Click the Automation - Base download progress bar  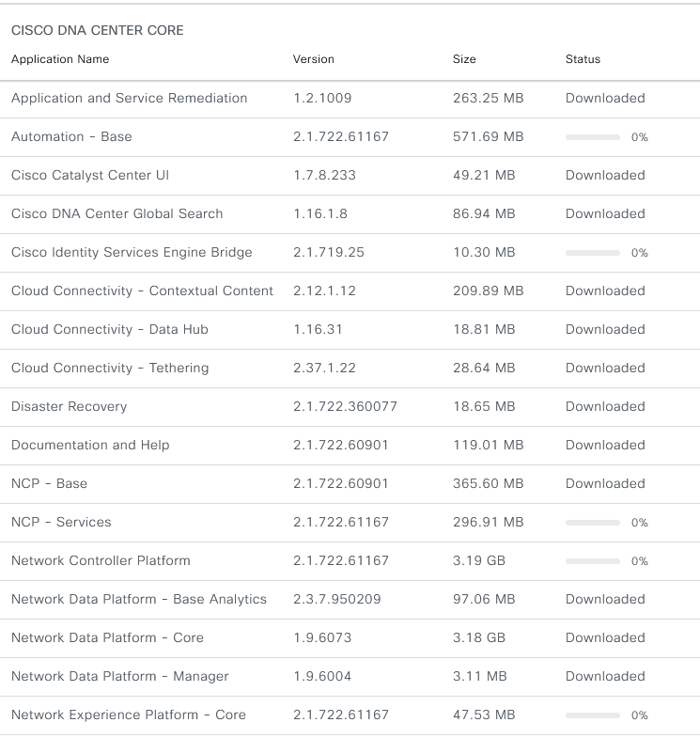point(592,137)
